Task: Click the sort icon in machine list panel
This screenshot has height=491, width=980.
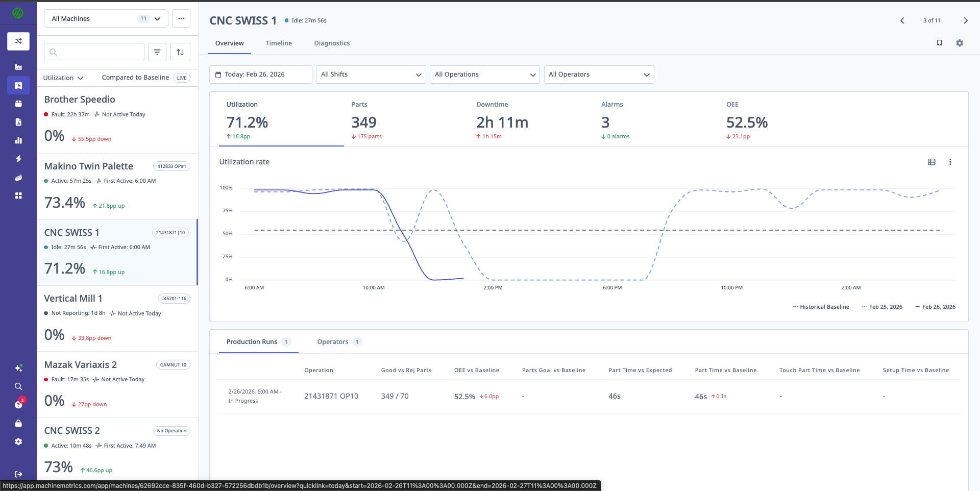Action: point(180,52)
